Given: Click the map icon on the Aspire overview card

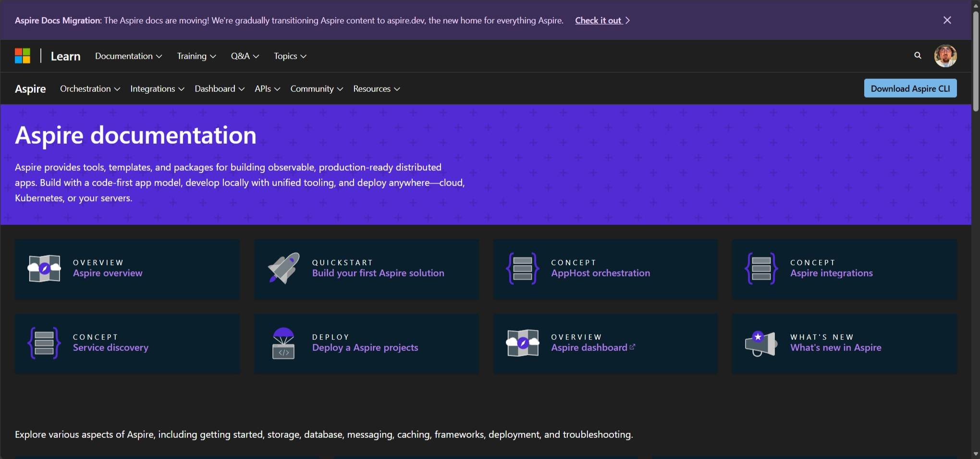Looking at the screenshot, I should (44, 268).
